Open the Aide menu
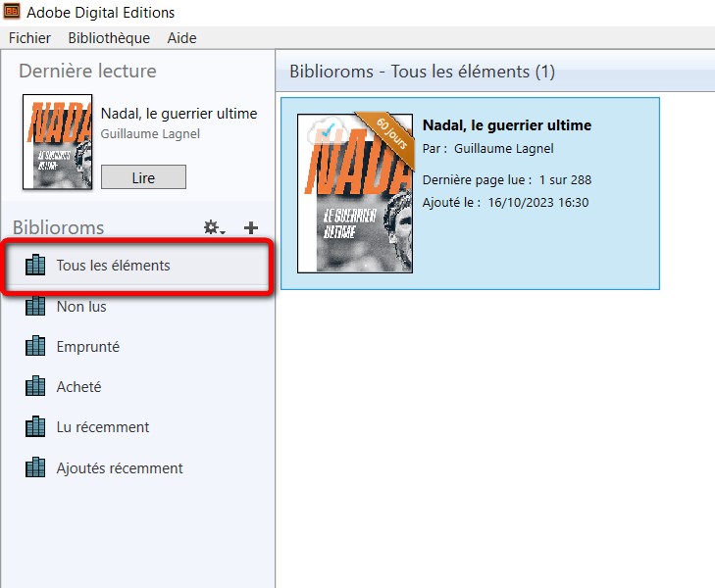 (181, 38)
